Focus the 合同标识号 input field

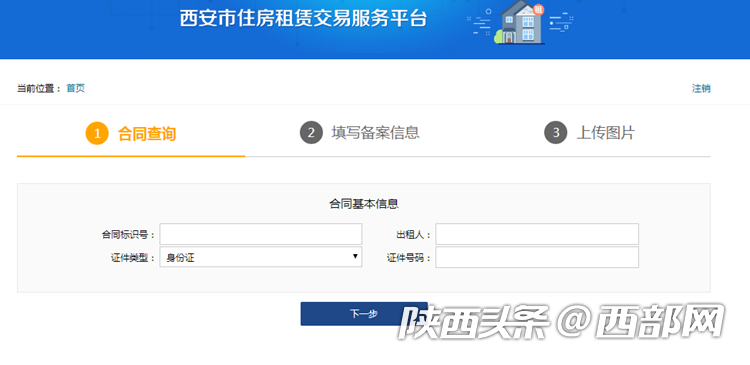pyautogui.click(x=261, y=234)
